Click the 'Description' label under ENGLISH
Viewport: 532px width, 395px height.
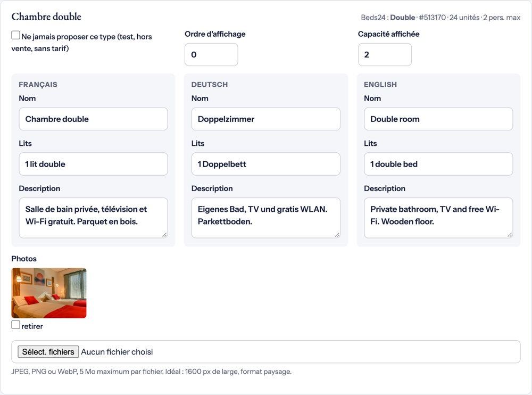(x=385, y=188)
